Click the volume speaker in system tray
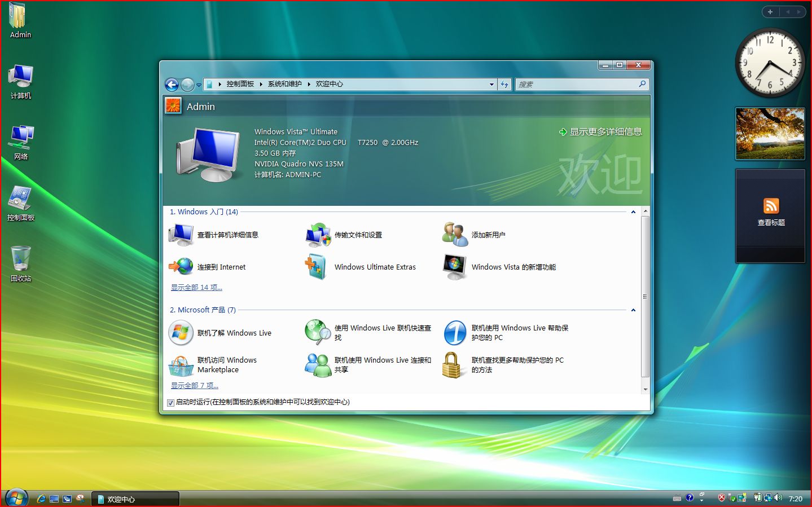The width and height of the screenshot is (812, 507). coord(779,498)
